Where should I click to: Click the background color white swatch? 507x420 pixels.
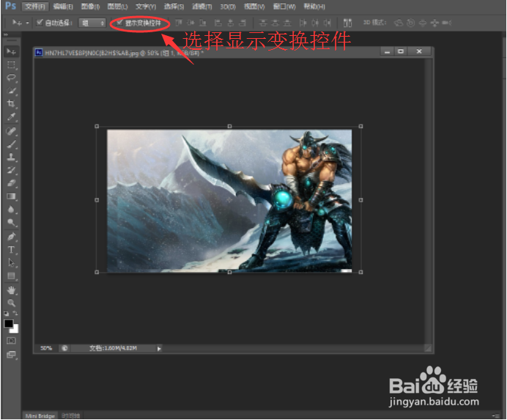tap(15, 329)
